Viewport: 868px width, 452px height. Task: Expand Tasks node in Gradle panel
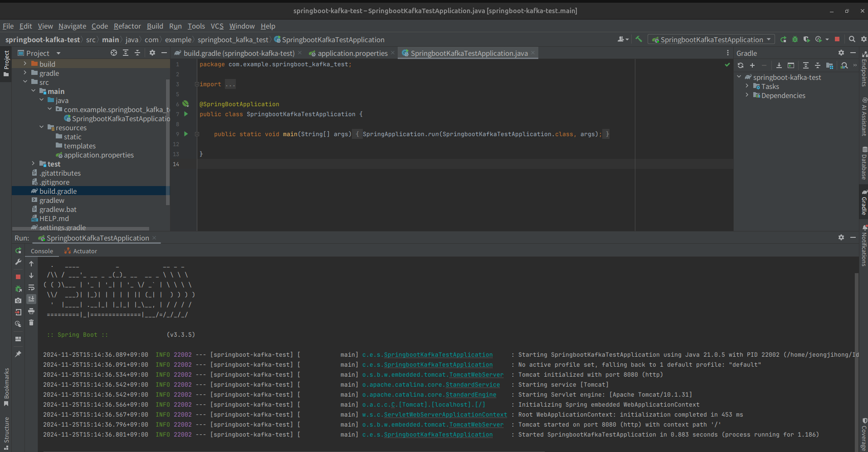click(x=747, y=86)
